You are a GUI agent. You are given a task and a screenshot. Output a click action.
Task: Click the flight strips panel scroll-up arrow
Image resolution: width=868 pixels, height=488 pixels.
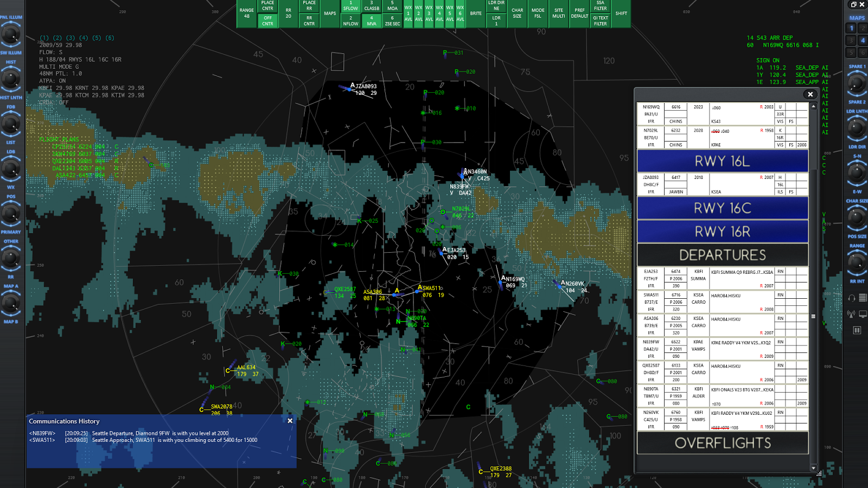tap(813, 106)
